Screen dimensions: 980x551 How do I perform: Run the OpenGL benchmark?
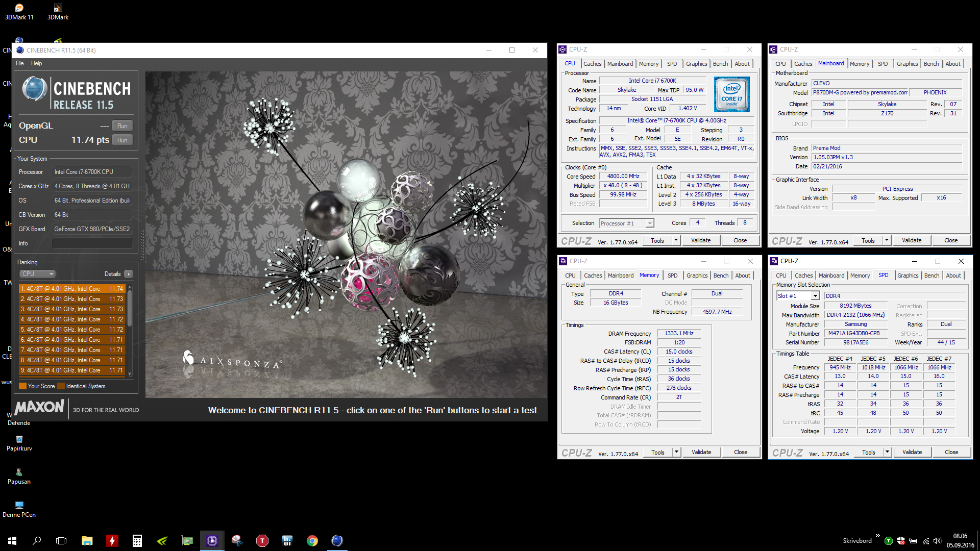coord(122,126)
